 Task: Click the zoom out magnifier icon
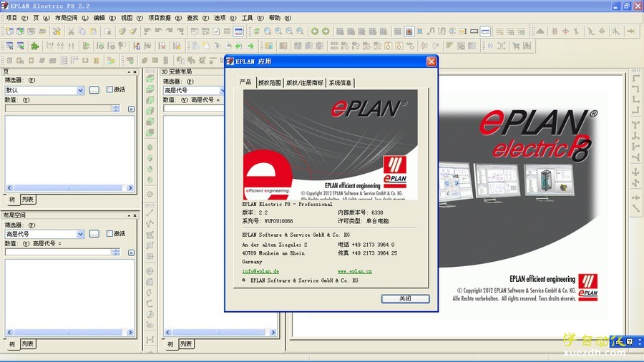click(289, 31)
